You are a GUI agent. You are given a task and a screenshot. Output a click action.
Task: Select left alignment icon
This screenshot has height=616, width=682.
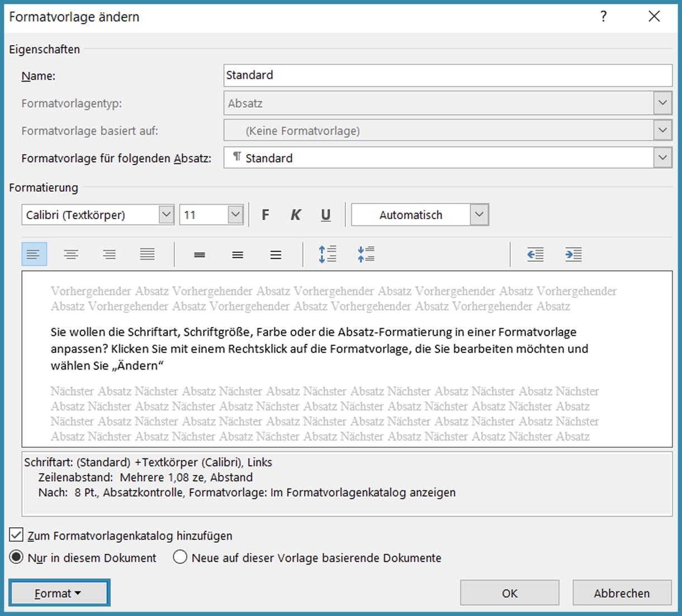click(x=34, y=254)
